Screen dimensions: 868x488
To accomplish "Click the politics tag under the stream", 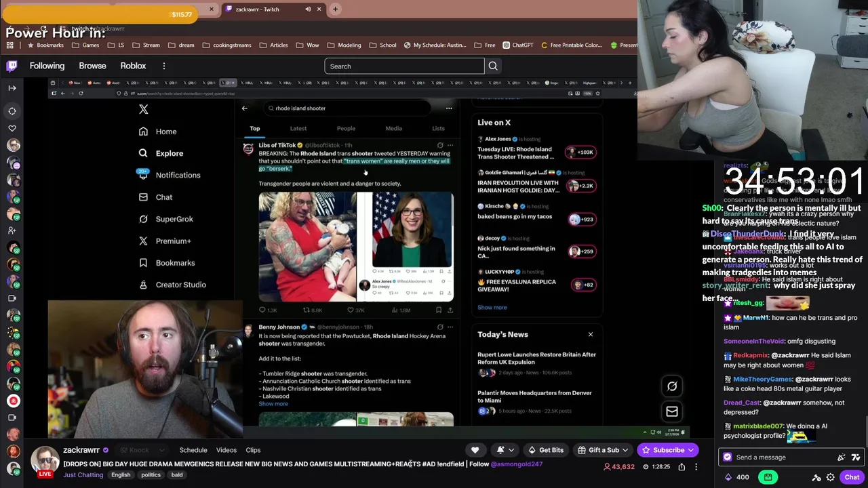I will tap(151, 474).
